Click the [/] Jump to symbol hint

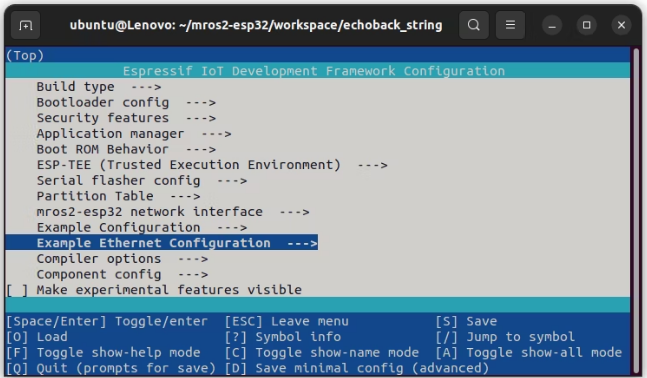pyautogui.click(x=505, y=337)
